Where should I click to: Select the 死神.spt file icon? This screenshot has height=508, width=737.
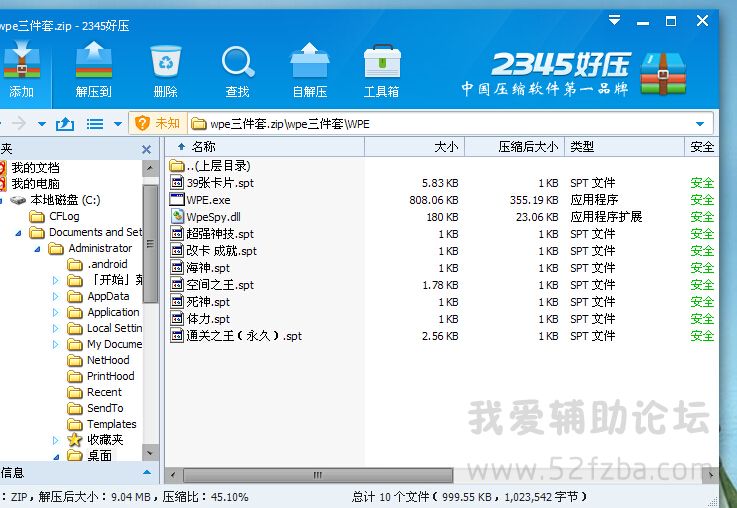[177, 302]
